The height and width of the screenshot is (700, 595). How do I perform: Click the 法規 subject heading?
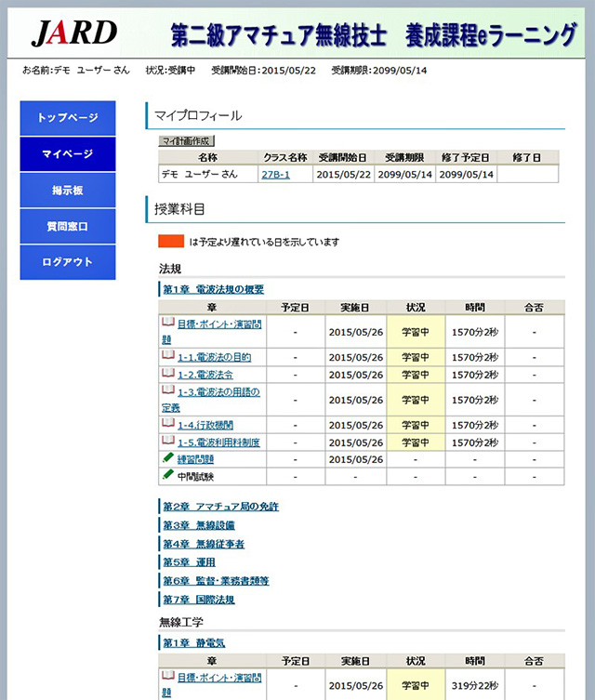(x=170, y=269)
